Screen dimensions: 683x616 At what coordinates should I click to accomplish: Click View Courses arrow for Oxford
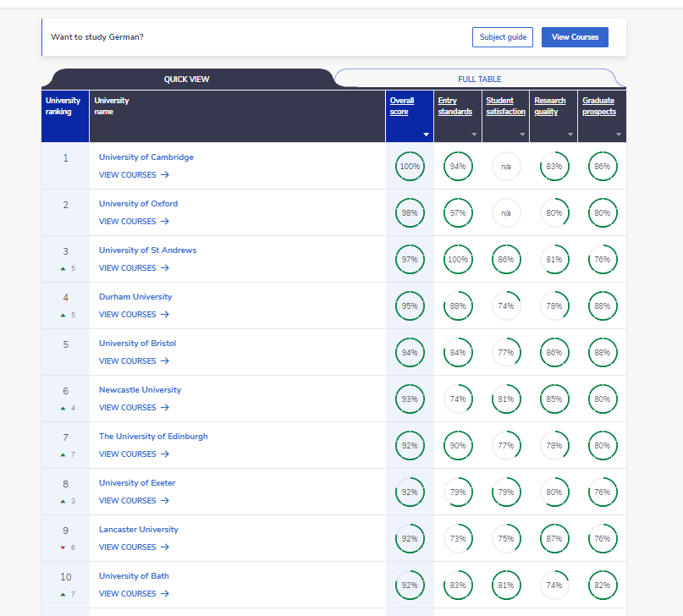(165, 222)
